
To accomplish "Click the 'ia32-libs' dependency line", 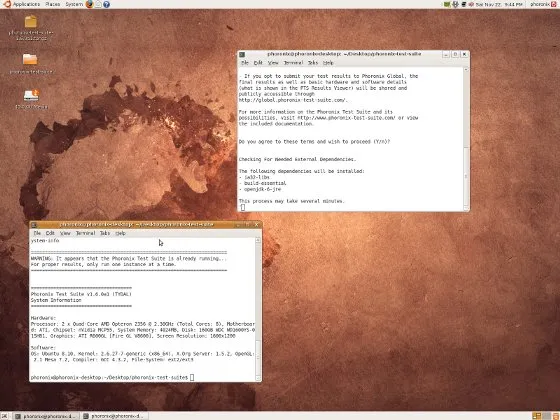I will coord(255,177).
